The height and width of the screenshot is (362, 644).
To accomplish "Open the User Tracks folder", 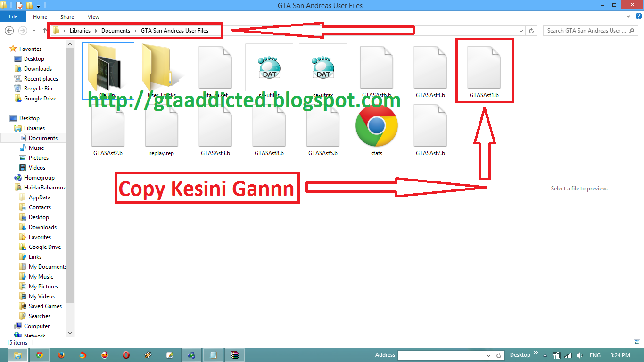I will click(x=162, y=67).
